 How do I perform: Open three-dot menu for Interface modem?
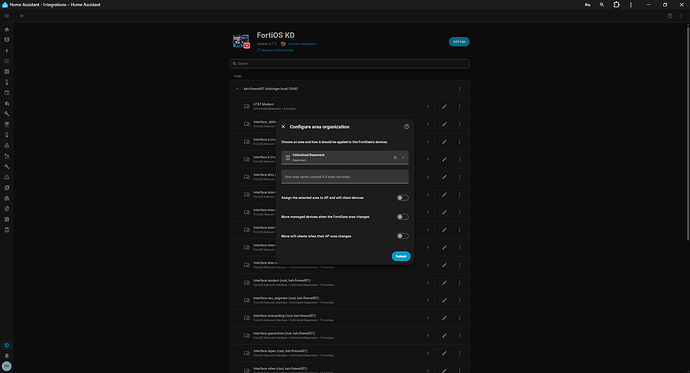pyautogui.click(x=459, y=283)
